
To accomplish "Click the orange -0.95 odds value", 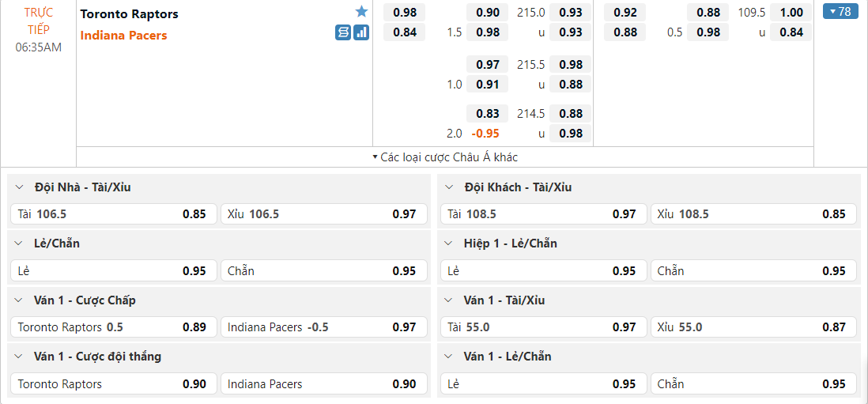I will [x=486, y=134].
